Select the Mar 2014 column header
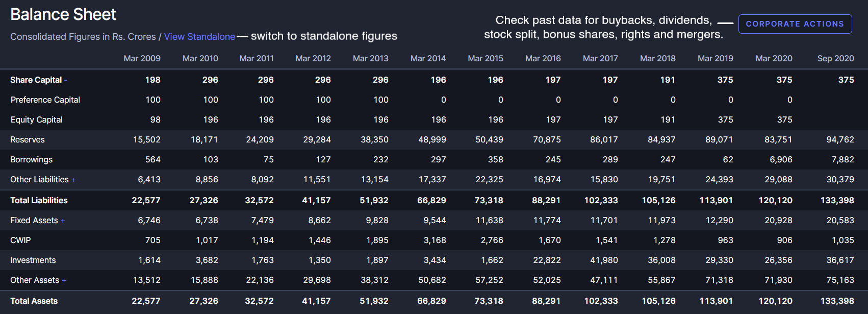868x314 pixels. tap(428, 58)
